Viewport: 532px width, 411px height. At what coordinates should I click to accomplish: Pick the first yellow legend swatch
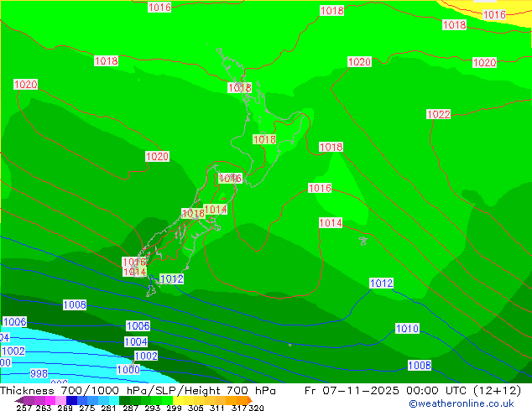point(178,400)
